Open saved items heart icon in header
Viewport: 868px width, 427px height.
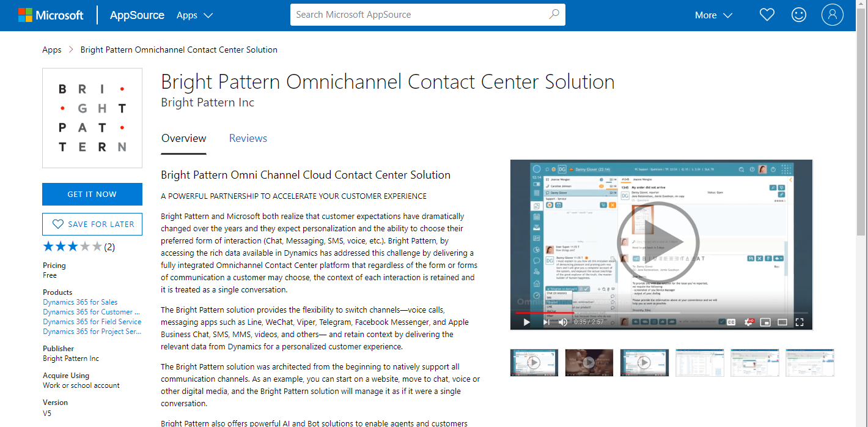[x=767, y=15]
